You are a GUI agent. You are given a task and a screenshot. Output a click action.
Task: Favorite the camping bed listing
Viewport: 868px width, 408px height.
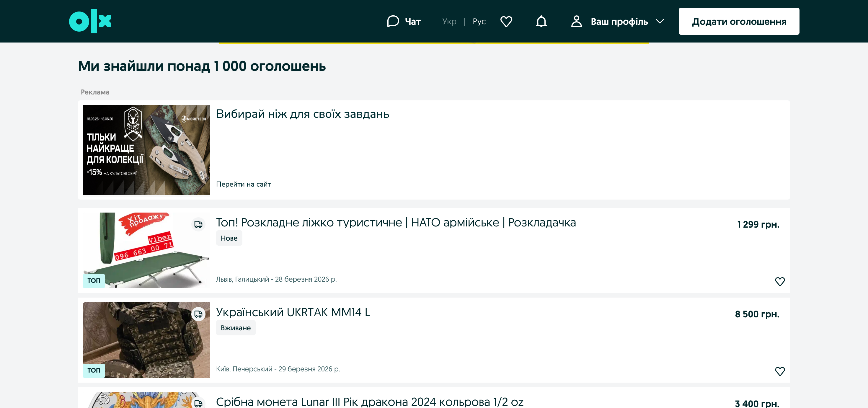(779, 281)
